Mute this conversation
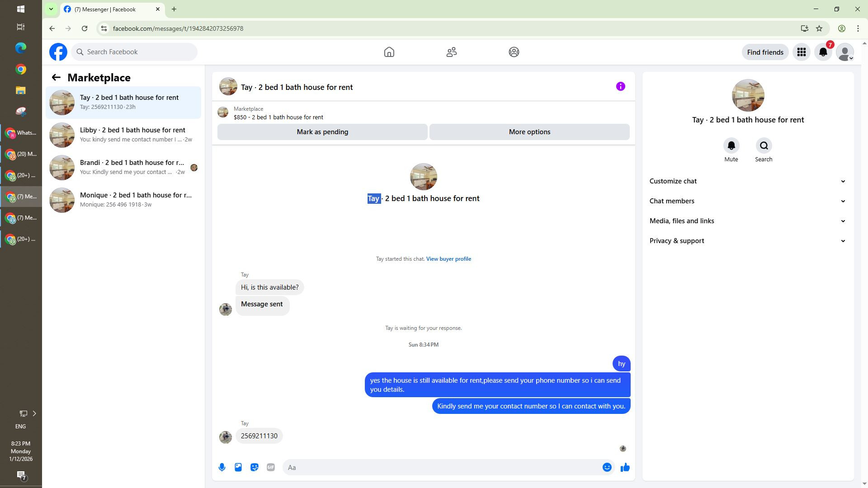 point(731,145)
